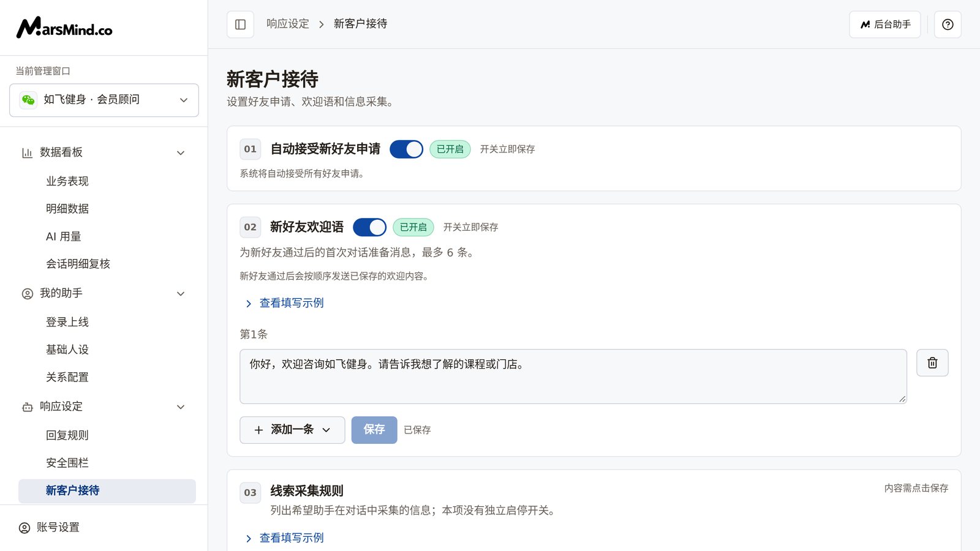Delete the 第1条 welcome message
The height and width of the screenshot is (551, 980).
coord(932,363)
